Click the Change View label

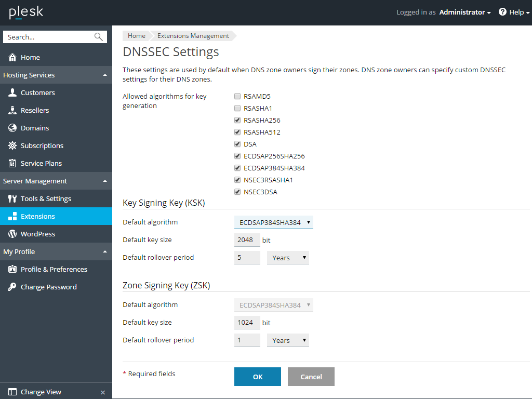pyautogui.click(x=41, y=392)
